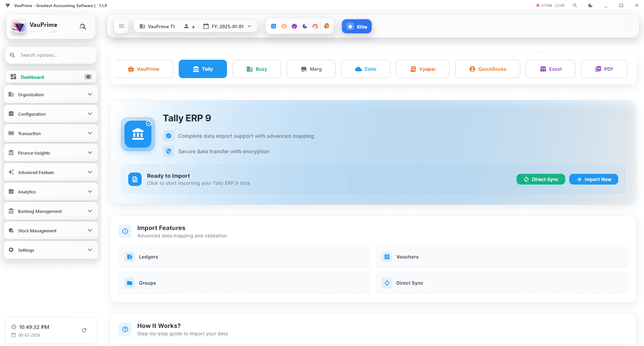Viewport: 644px width, 346px height.
Task: Expand the Banking Management section
Action: coord(51,211)
